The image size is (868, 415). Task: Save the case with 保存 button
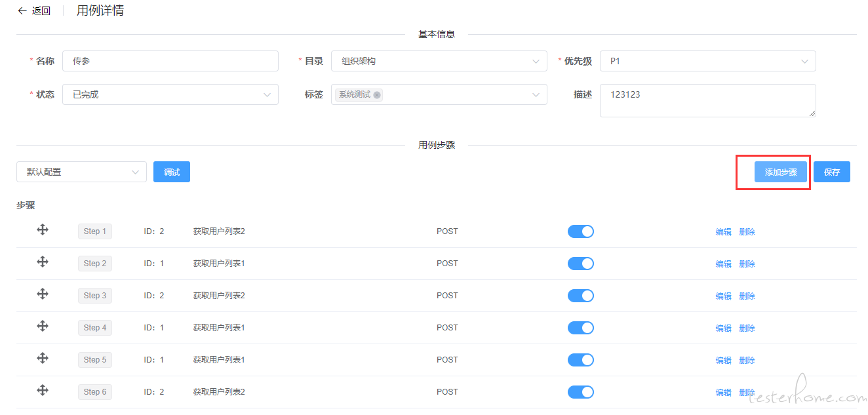click(832, 172)
